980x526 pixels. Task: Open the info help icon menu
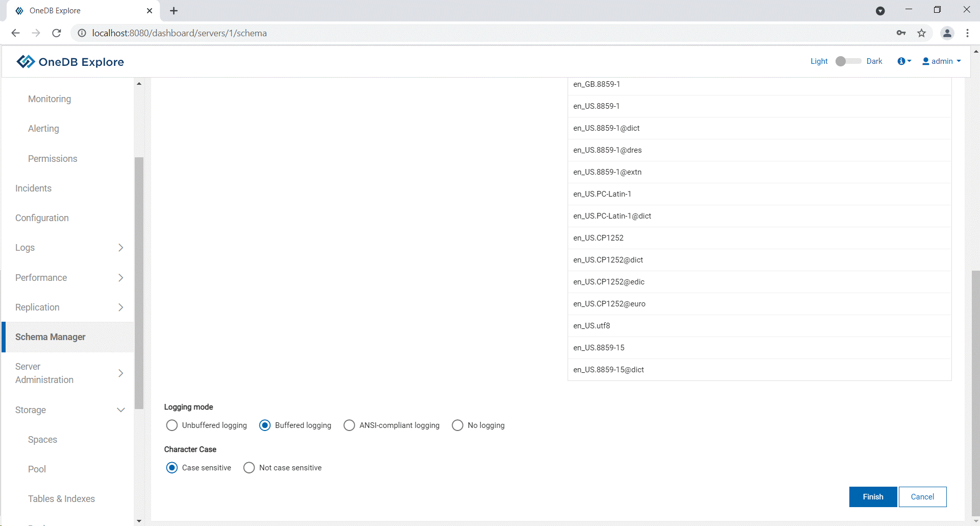(903, 61)
